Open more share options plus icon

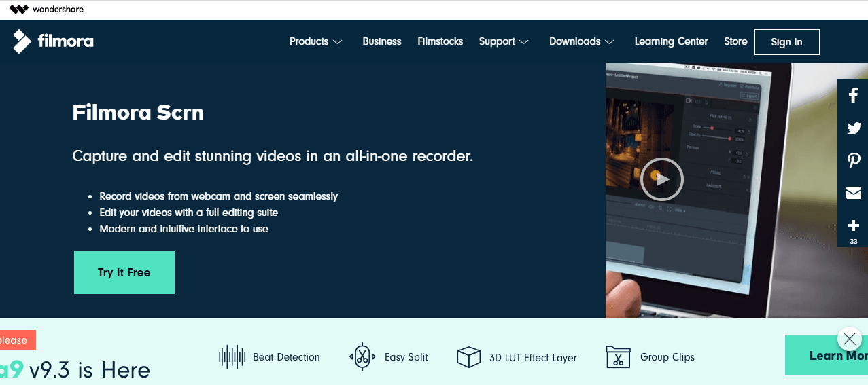click(x=854, y=225)
